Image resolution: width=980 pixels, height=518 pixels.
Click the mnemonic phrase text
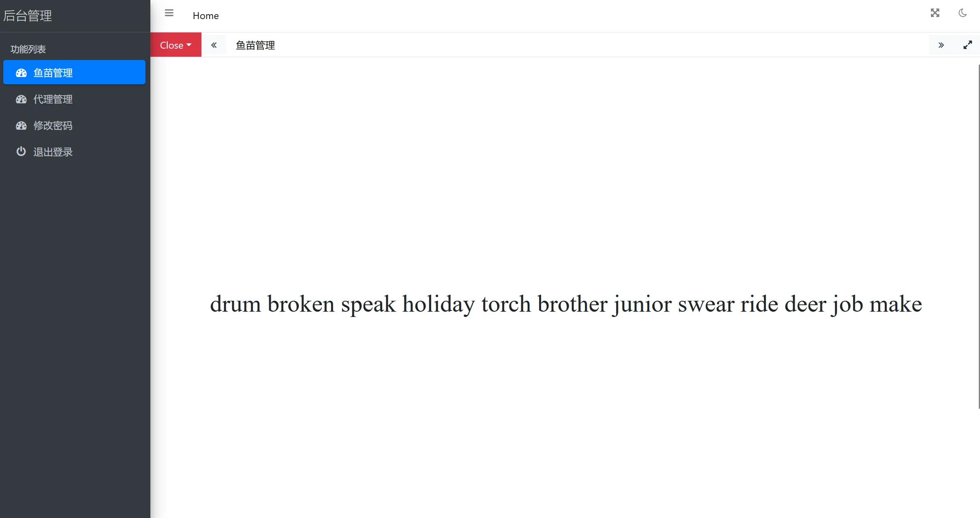pos(566,304)
